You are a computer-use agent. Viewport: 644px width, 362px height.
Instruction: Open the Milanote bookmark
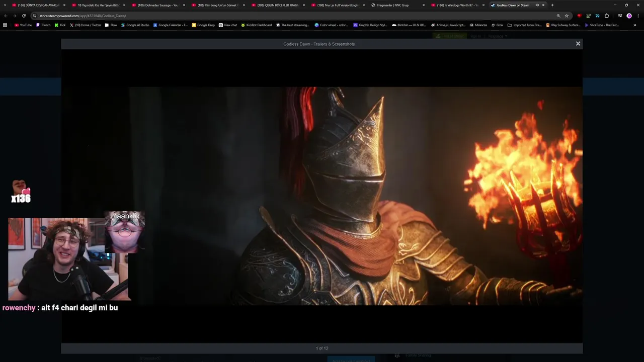(x=478, y=25)
